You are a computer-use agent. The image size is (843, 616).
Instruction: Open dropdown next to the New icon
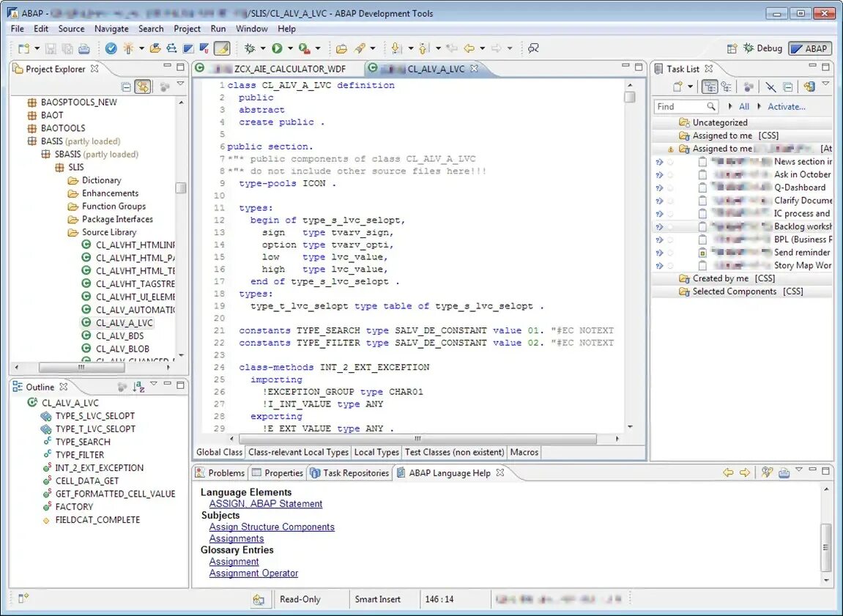point(37,49)
